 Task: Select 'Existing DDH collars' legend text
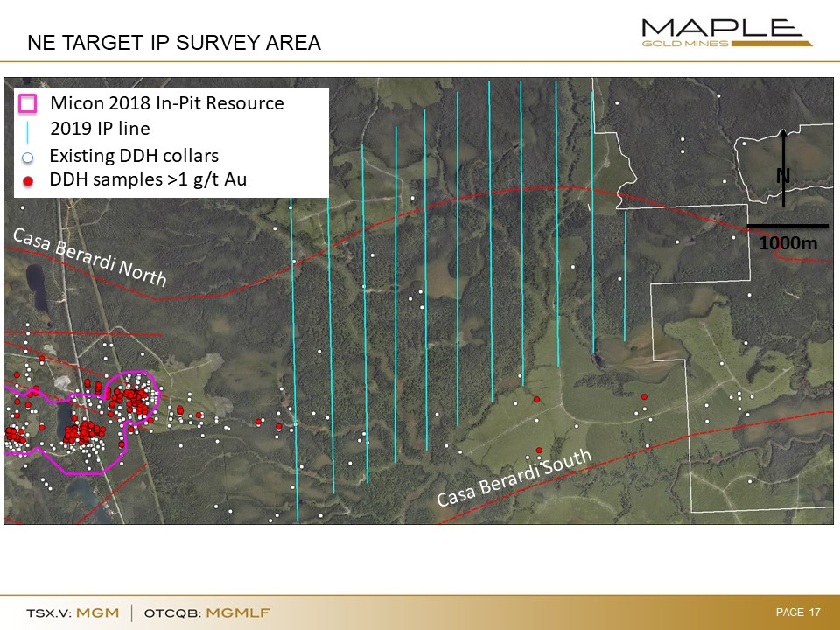(x=134, y=156)
